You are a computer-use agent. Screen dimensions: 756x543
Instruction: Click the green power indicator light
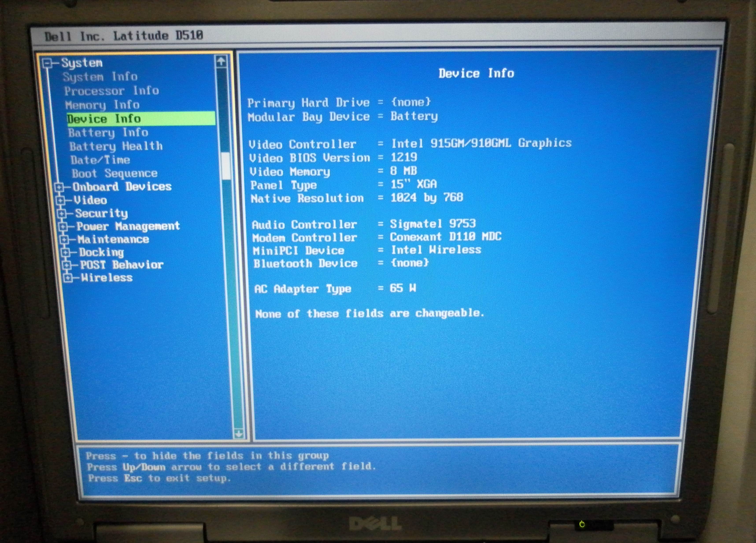582,525
